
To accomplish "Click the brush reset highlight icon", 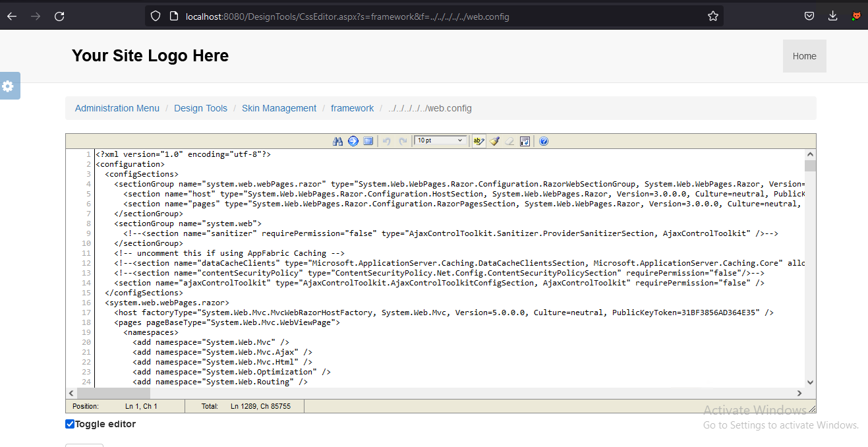I will point(494,141).
